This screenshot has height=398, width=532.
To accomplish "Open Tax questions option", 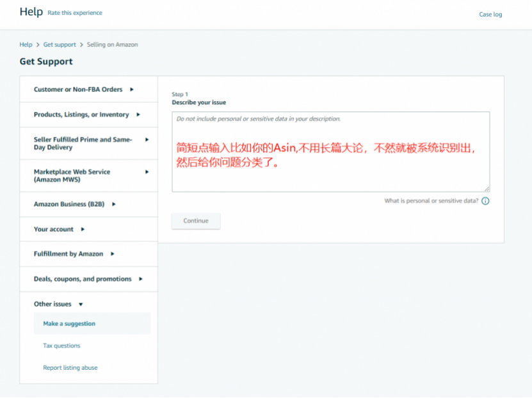I will 61,346.
